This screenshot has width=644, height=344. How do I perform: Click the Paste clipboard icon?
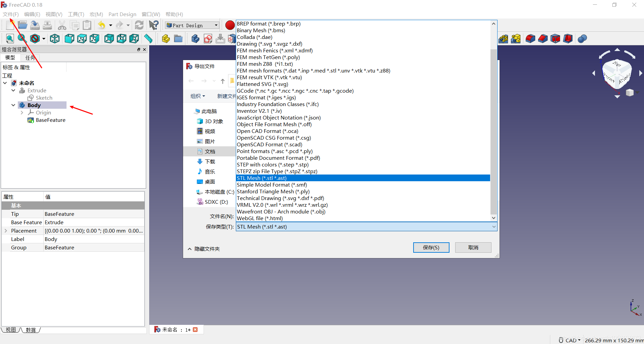point(87,25)
